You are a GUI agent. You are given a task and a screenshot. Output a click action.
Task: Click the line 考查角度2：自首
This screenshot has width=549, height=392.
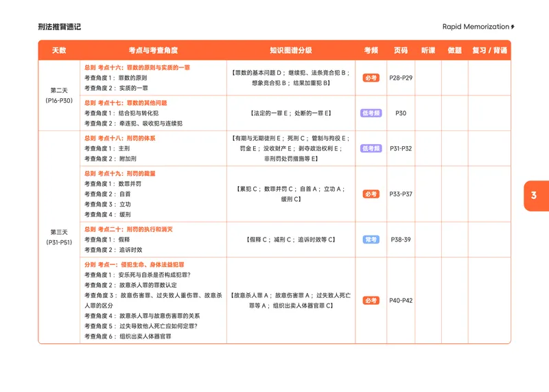point(108,194)
